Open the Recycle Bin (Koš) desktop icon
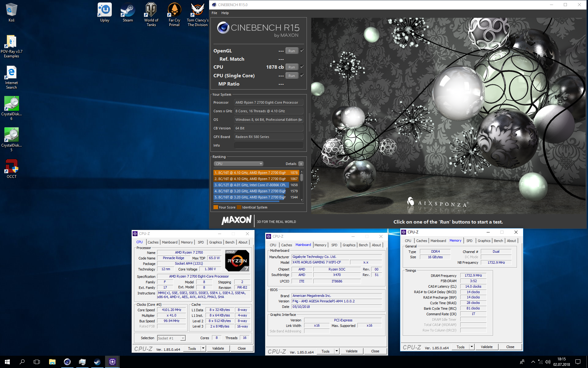 (x=11, y=12)
